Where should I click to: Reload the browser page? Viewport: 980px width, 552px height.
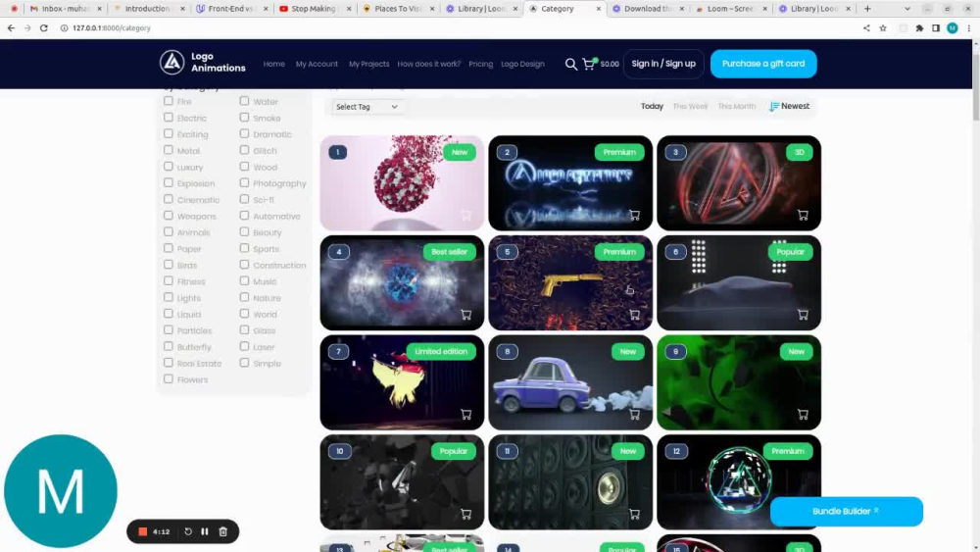pyautogui.click(x=44, y=28)
